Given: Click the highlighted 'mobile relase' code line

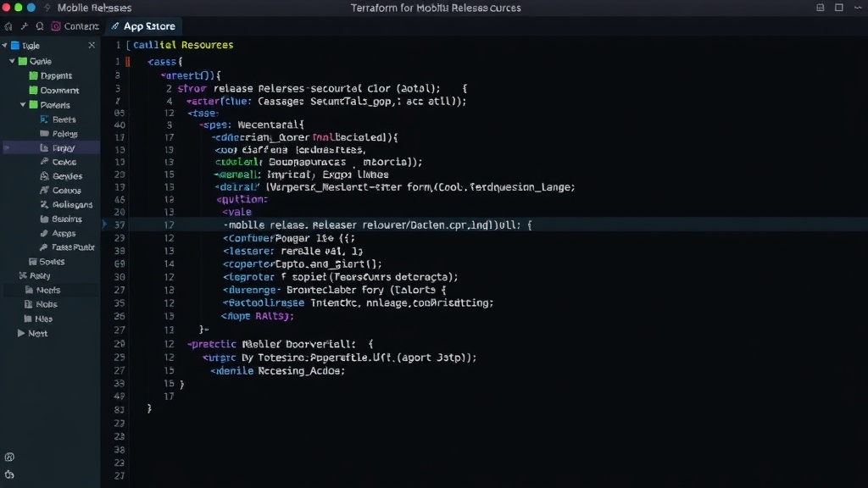Looking at the screenshot, I should 377,225.
